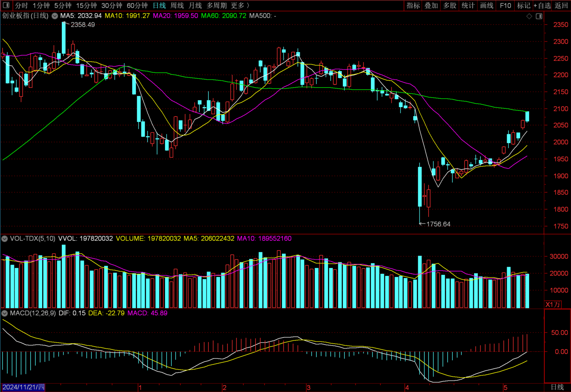The height and width of the screenshot is (392, 571).
Task: Click the diamond marker icon above chart
Action: pos(529,16)
